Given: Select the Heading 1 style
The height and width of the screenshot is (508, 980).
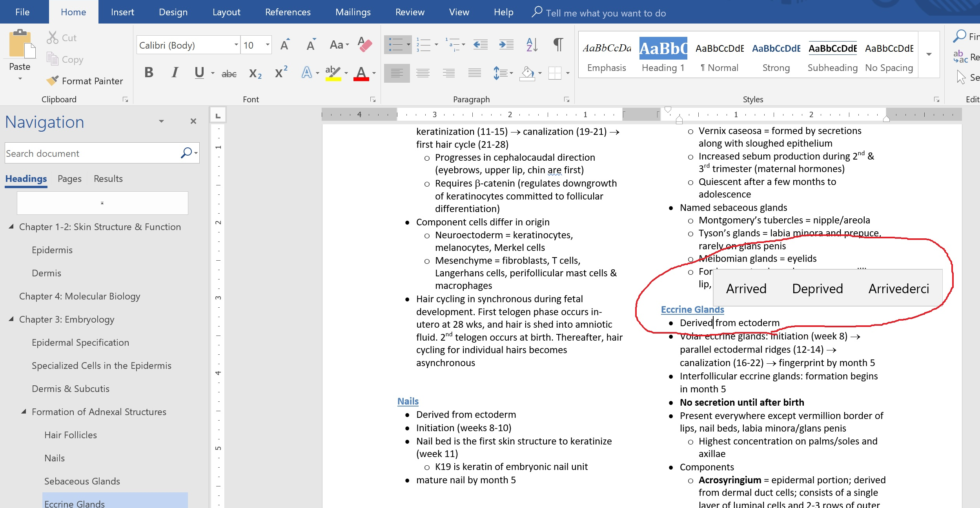Looking at the screenshot, I should (664, 55).
